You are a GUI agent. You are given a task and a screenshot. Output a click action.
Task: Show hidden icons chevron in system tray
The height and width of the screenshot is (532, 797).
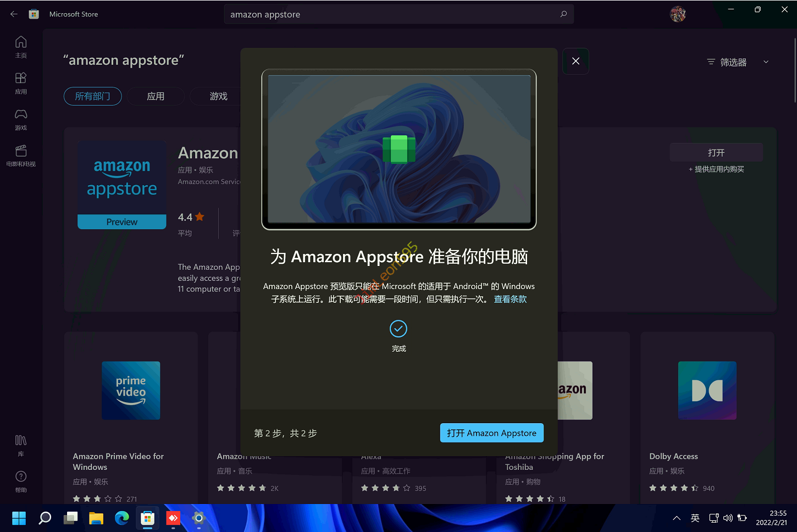pos(677,518)
